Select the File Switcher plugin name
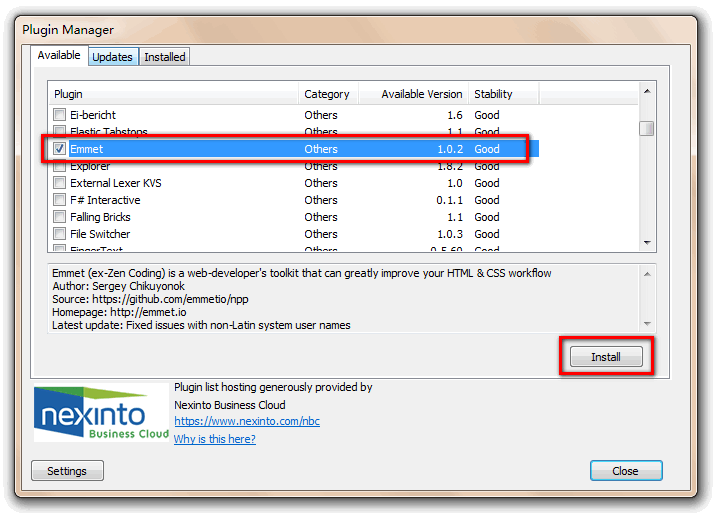 [100, 234]
